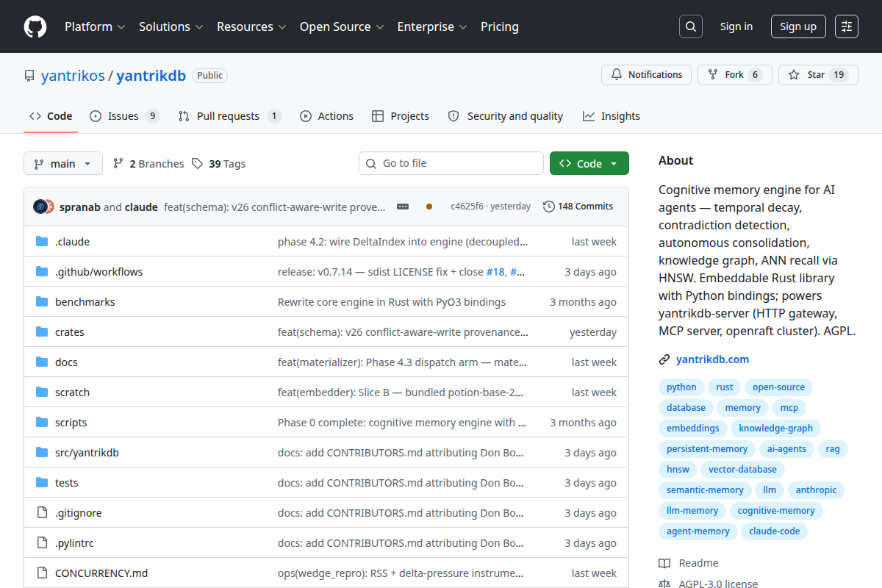Click the rust topic tag
882x588 pixels.
[725, 387]
